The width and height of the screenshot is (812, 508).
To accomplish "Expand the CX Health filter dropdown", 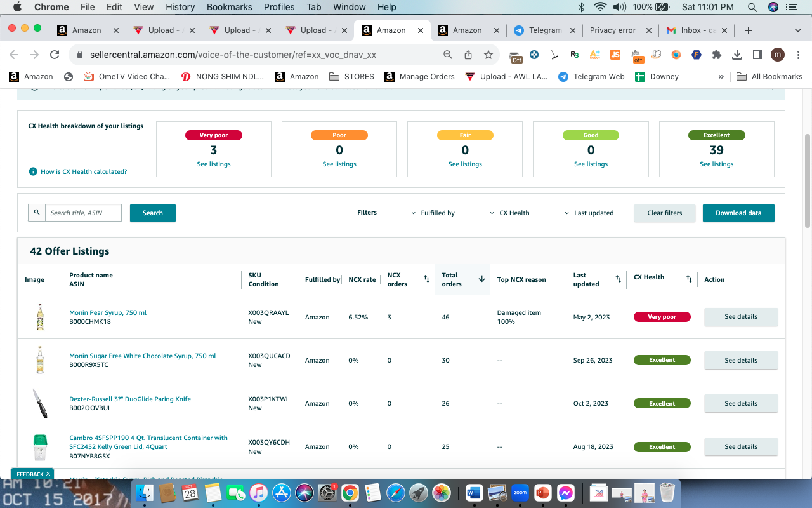I will [509, 213].
